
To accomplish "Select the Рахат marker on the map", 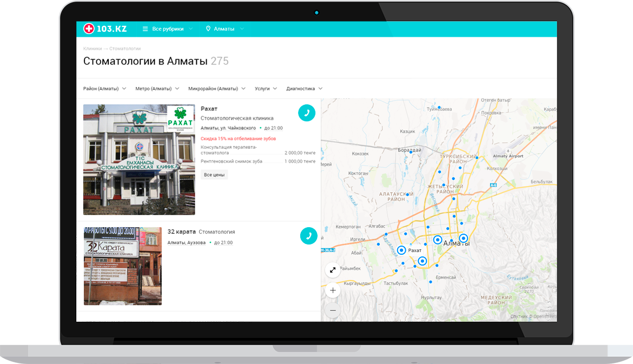I will click(x=401, y=250).
